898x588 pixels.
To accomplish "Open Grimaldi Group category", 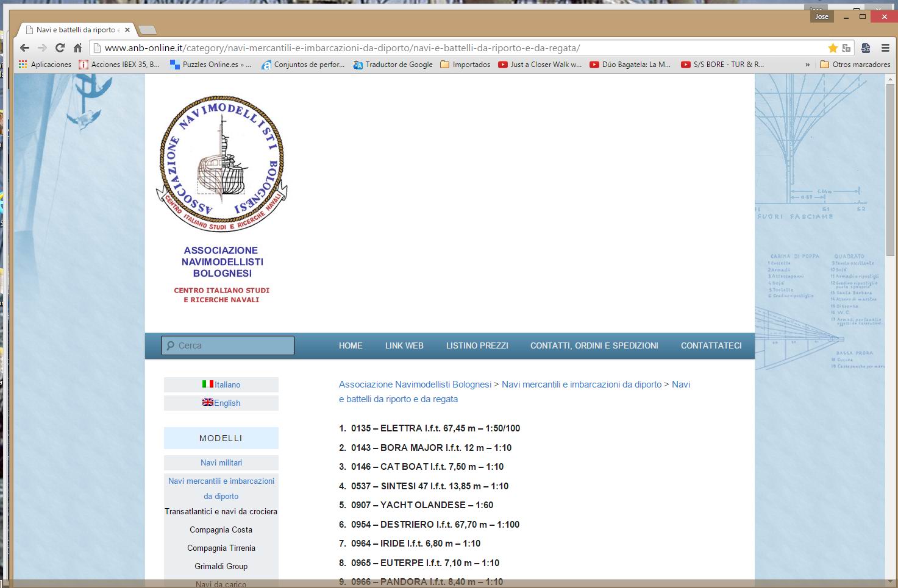I will tap(221, 566).
